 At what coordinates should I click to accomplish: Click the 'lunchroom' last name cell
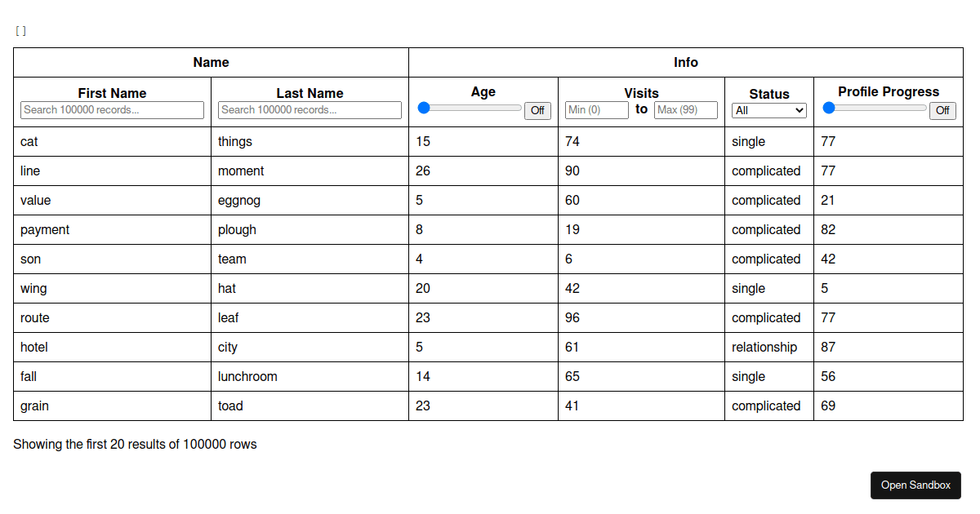(x=247, y=377)
